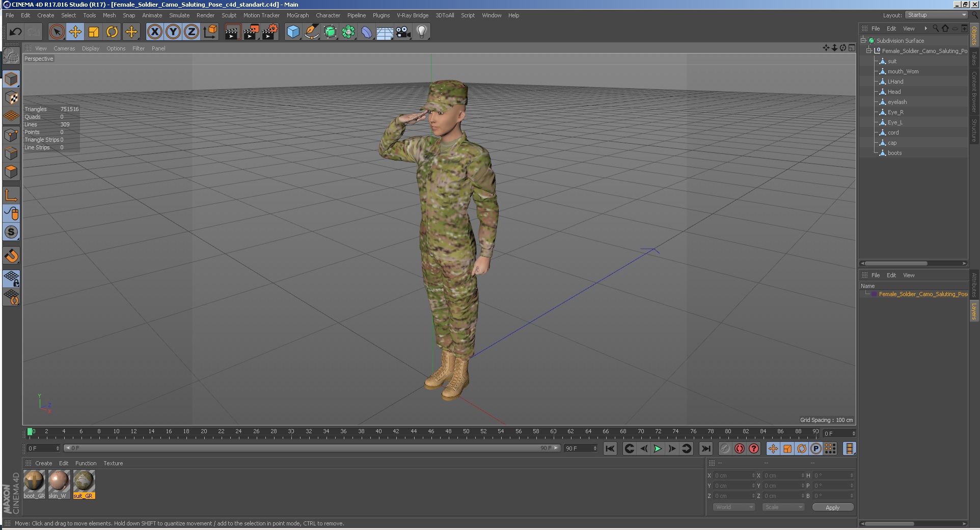Select the Move tool
Viewport: 980px width, 530px height.
tap(75, 32)
